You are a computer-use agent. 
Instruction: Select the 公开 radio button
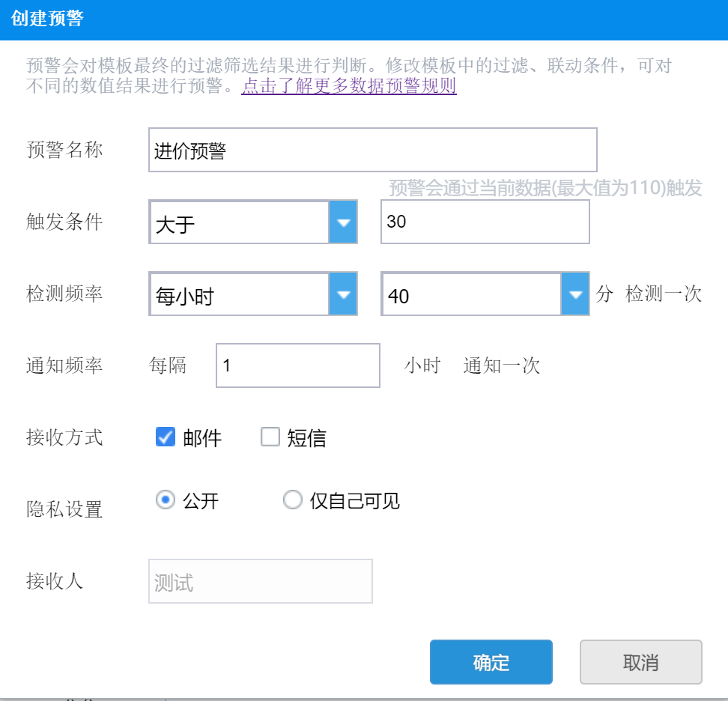(x=166, y=500)
